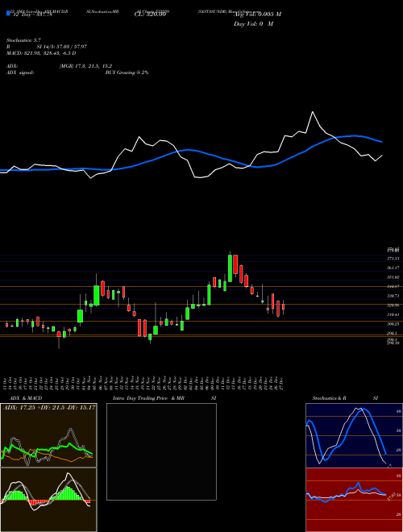The height and width of the screenshot is (532, 403).
Task: Click the highest peak of the white price line
Action: point(313,111)
